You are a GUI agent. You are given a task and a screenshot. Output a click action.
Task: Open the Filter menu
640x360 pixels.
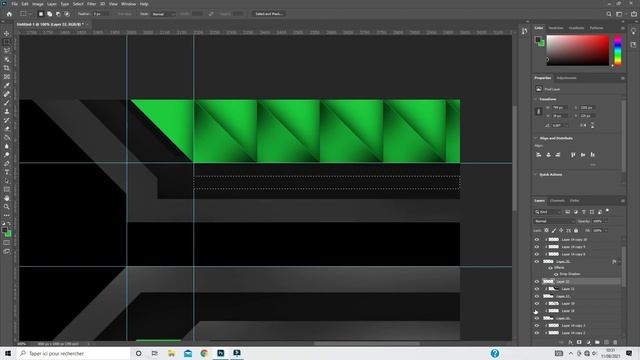pos(91,4)
